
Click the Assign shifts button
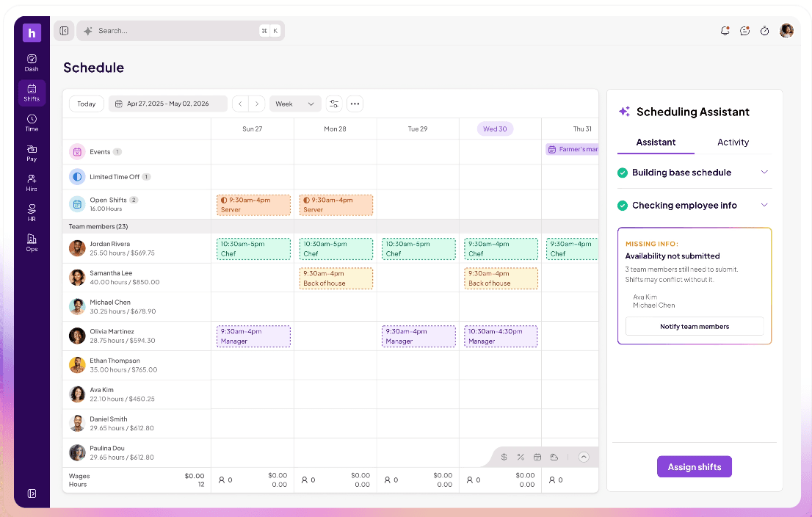(x=694, y=467)
